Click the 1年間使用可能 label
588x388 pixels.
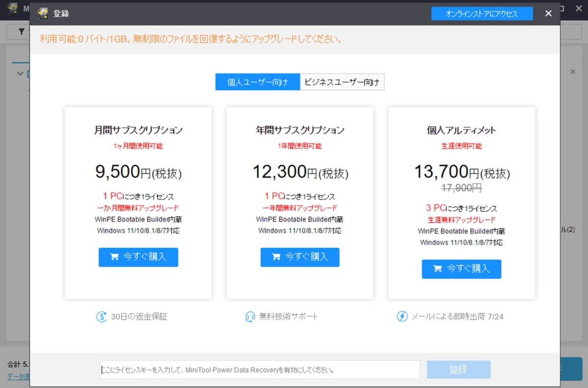pos(300,146)
